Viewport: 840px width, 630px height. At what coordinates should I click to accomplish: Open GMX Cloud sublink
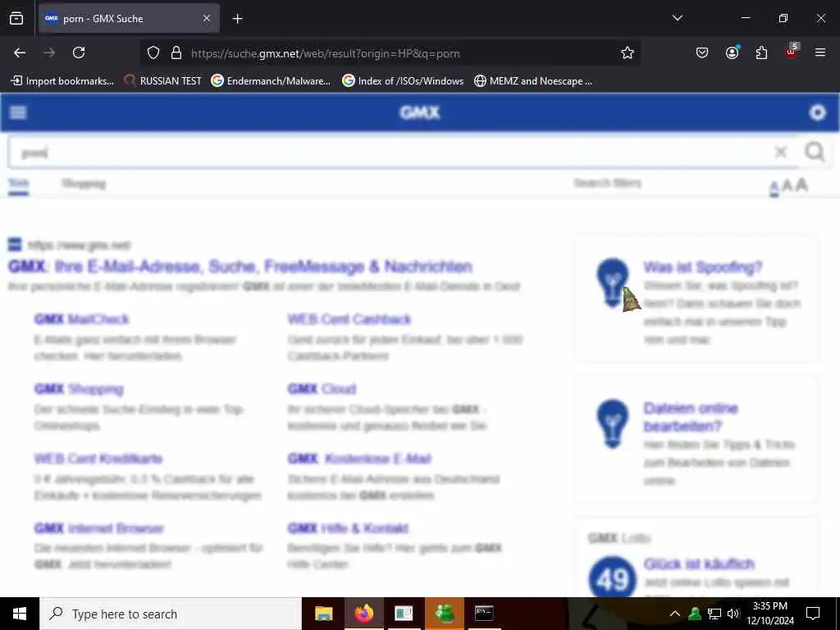click(322, 389)
